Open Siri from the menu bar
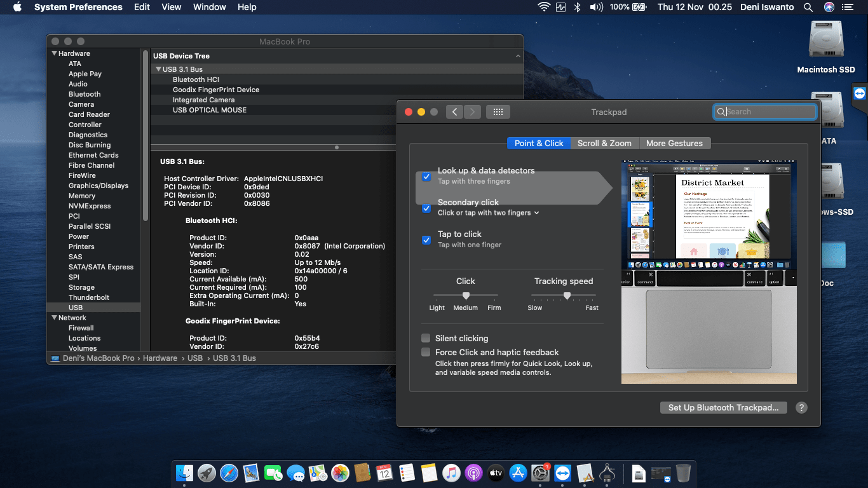The image size is (868, 488). pyautogui.click(x=829, y=7)
